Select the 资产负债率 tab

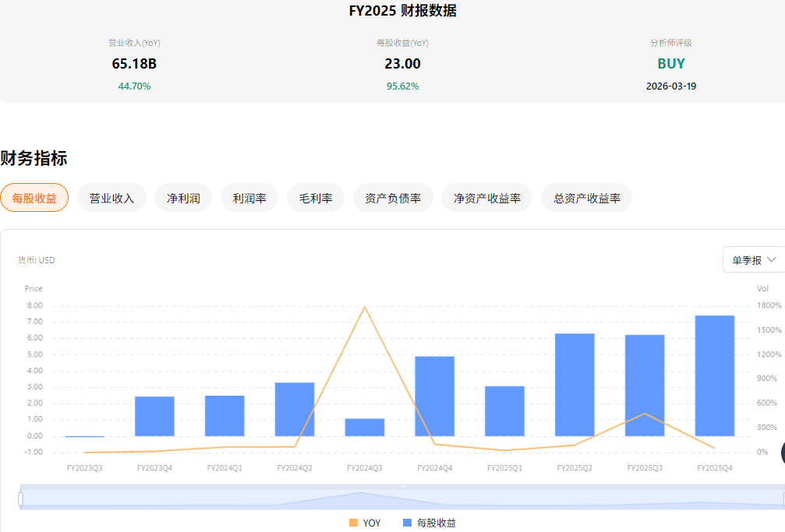click(393, 198)
